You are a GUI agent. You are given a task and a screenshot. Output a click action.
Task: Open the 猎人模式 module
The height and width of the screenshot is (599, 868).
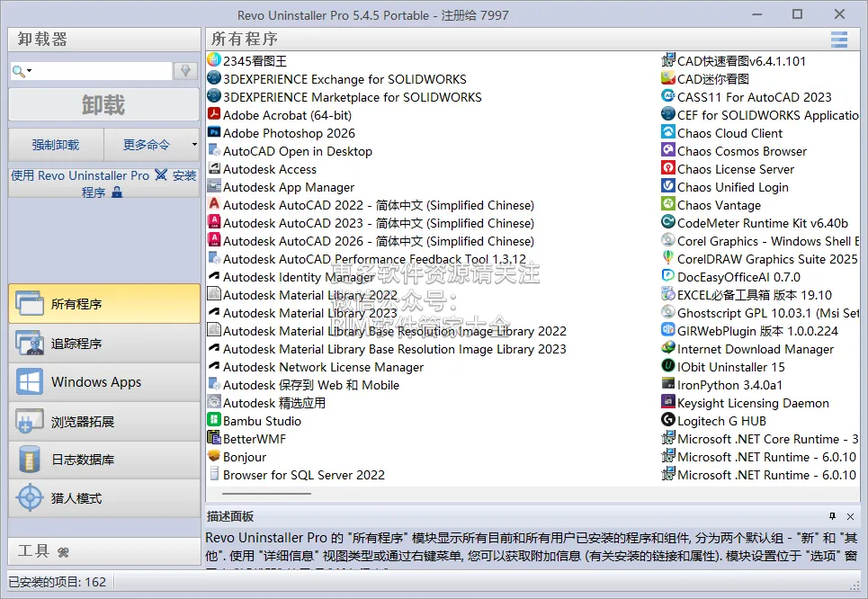click(x=104, y=498)
